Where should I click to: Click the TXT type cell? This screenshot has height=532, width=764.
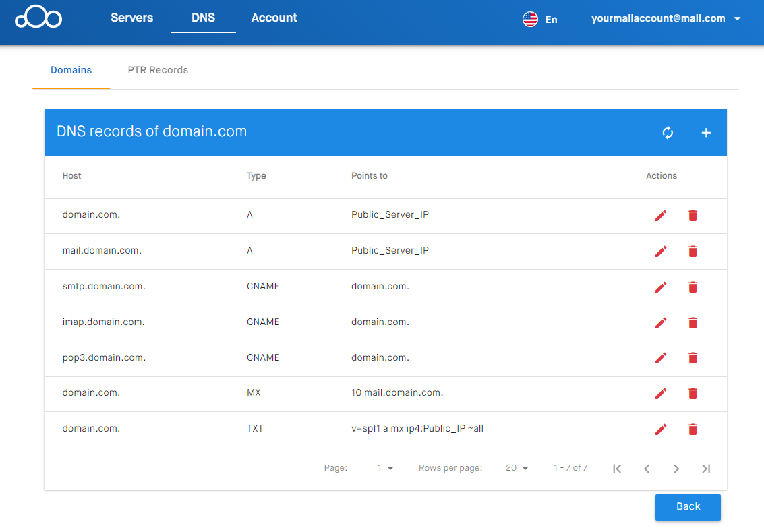[255, 428]
